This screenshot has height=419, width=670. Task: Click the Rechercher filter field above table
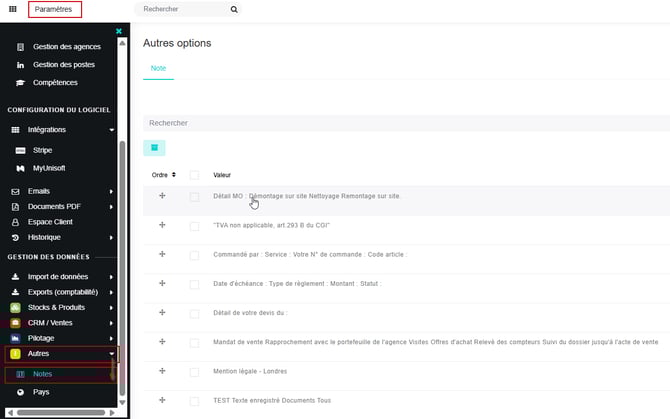[400, 123]
